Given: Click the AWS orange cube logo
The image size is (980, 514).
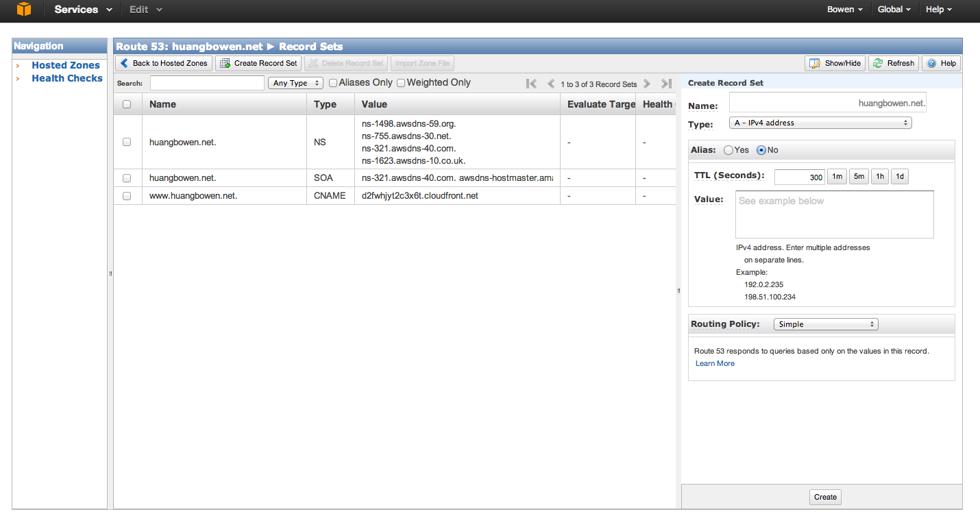Looking at the screenshot, I should [24, 10].
